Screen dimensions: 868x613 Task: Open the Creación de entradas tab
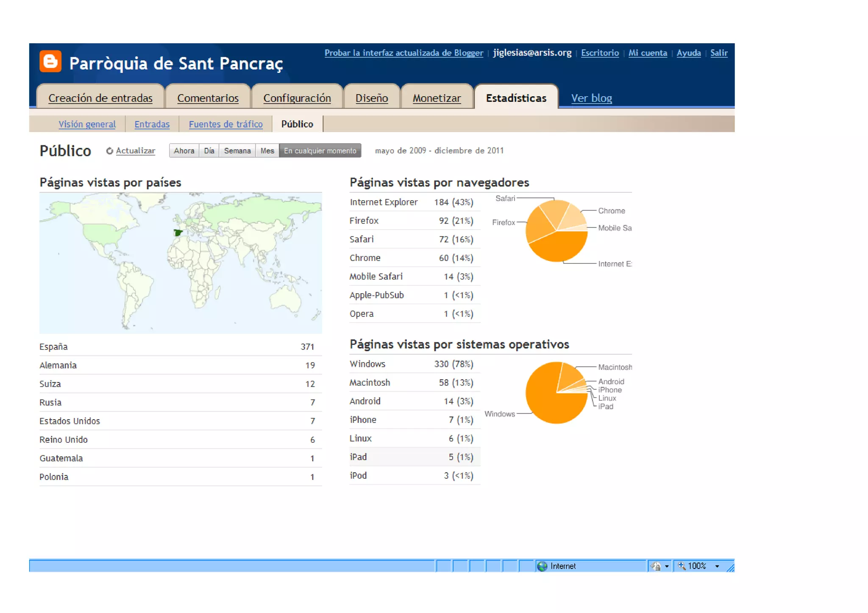pos(100,98)
